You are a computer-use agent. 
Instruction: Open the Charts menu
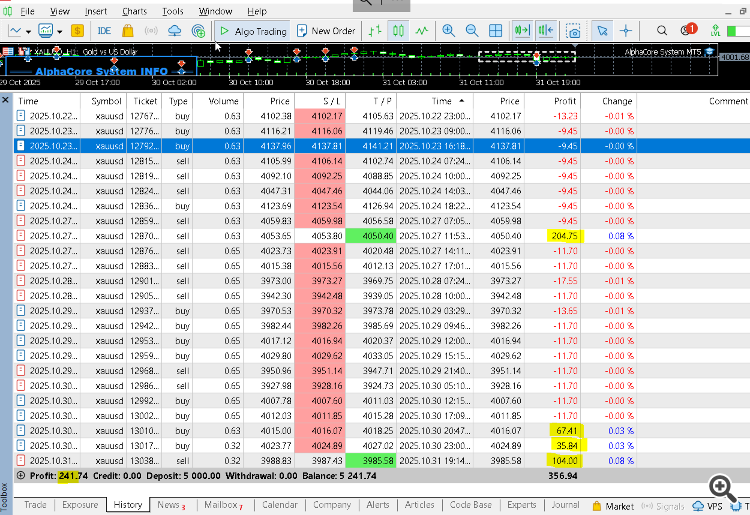134,11
